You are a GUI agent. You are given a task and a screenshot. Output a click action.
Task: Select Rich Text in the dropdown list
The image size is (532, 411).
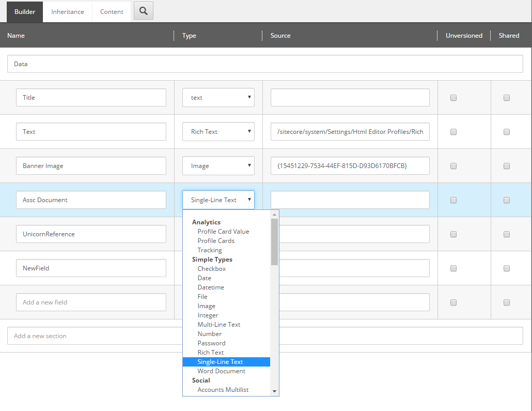(210, 353)
